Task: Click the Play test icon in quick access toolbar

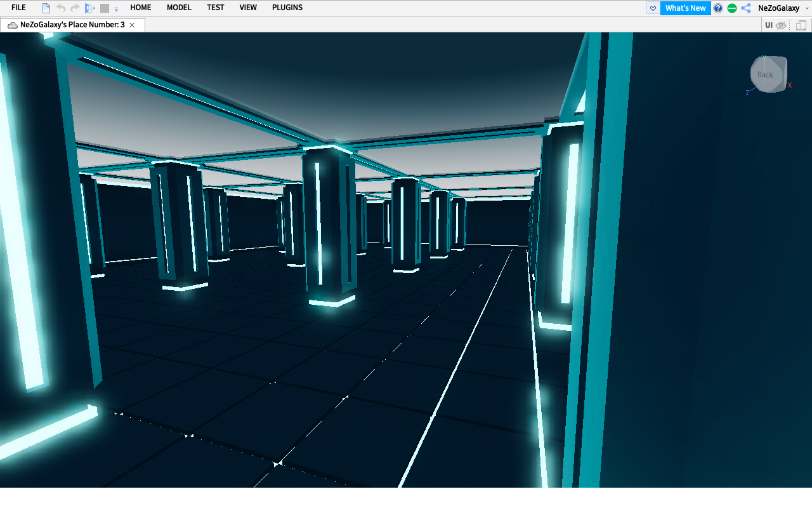Action: click(x=89, y=8)
